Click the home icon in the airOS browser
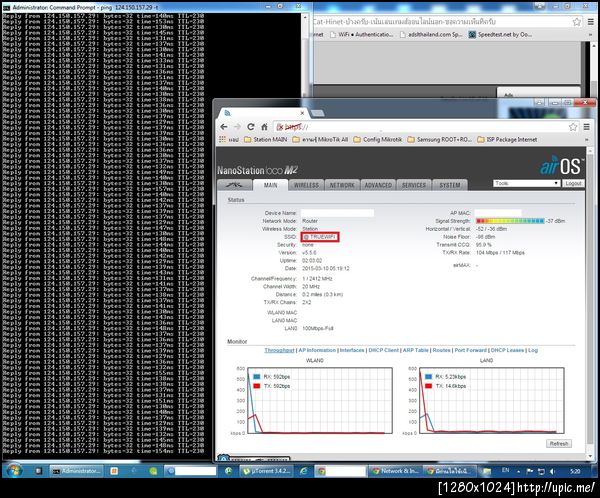600x498 pixels. 264,127
